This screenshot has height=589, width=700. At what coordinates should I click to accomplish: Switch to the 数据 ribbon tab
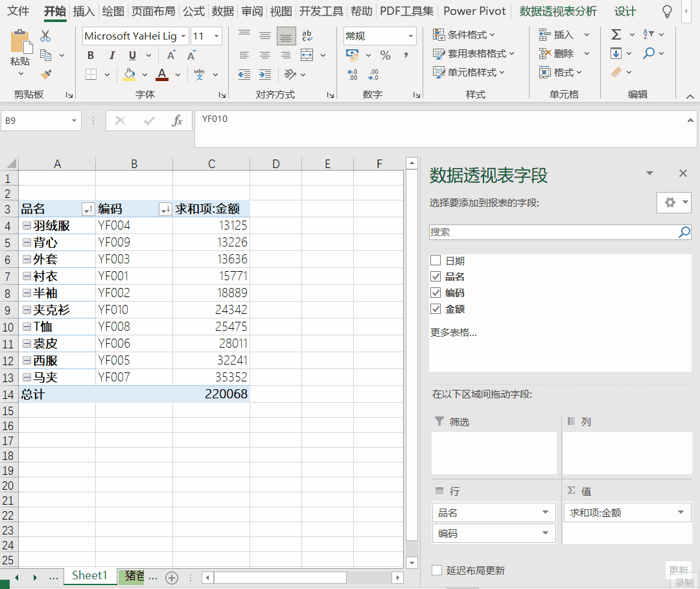point(223,11)
